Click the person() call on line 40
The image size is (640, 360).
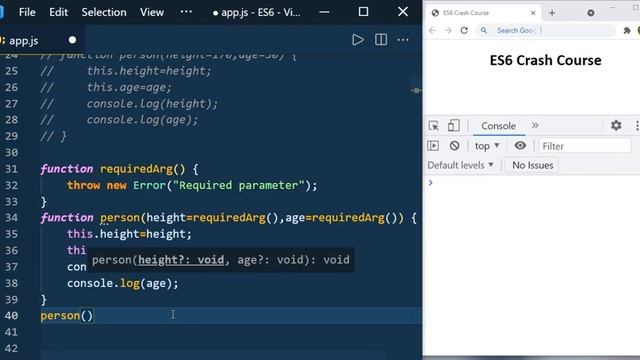tap(67, 316)
